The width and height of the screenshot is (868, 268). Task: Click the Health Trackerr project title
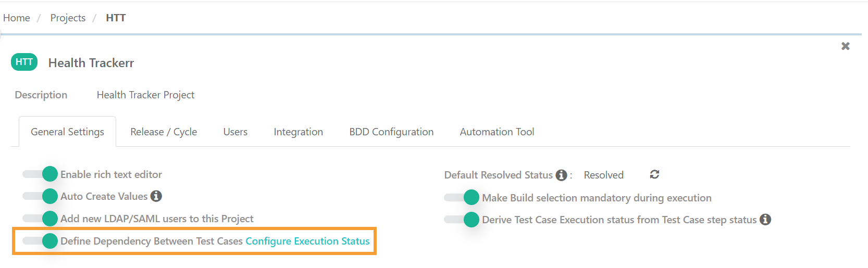point(91,63)
